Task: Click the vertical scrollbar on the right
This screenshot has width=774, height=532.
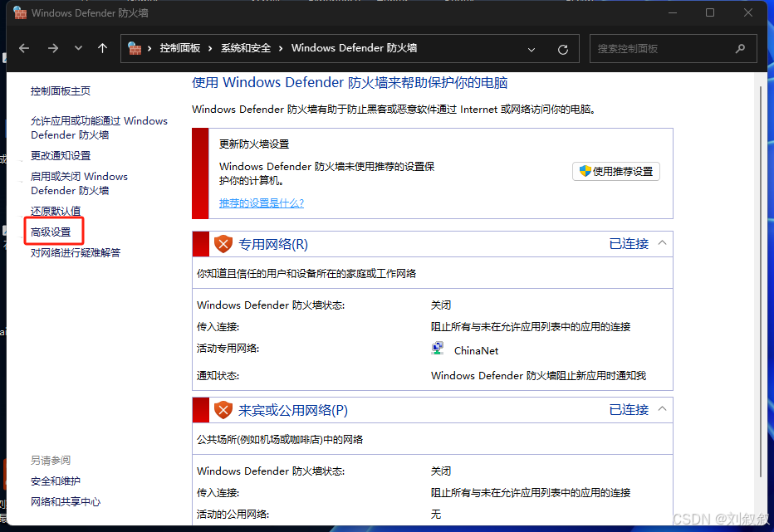Action: click(761, 249)
